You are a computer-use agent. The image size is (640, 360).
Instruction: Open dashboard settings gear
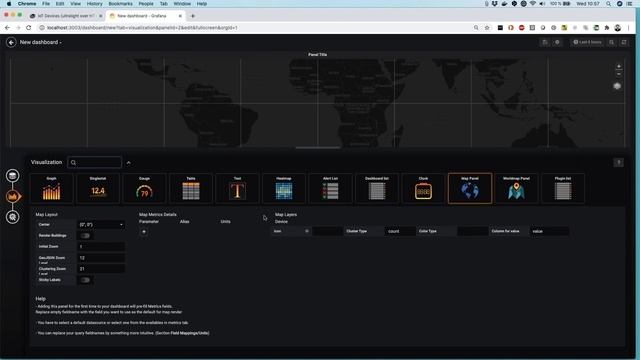click(x=557, y=42)
